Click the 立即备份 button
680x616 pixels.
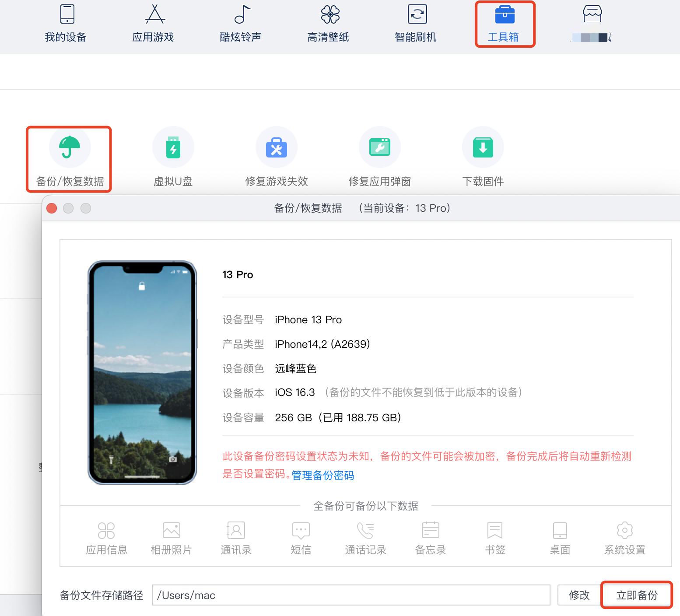(x=637, y=595)
